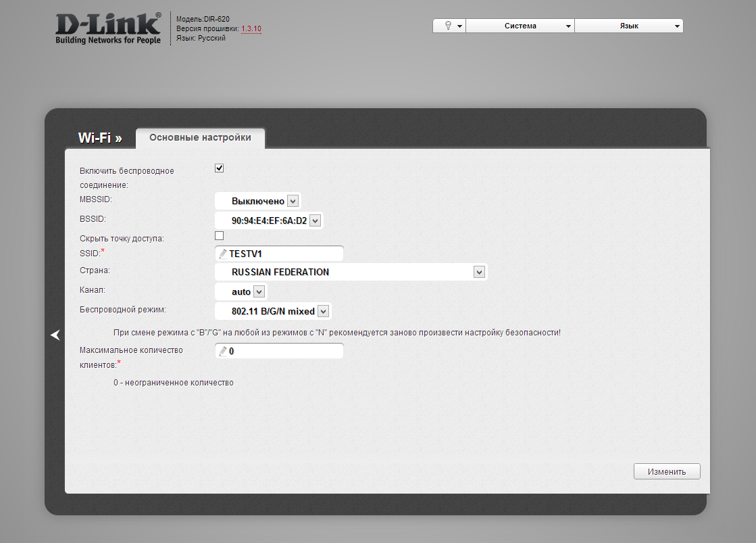Click the Язык: Русский header text

pos(201,38)
